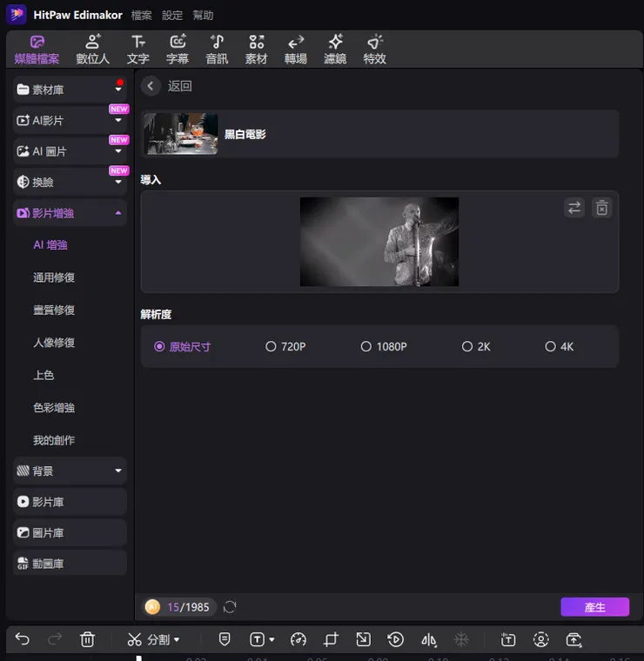Click the mirror flip icon
The width and height of the screenshot is (644, 661).
pyautogui.click(x=429, y=640)
